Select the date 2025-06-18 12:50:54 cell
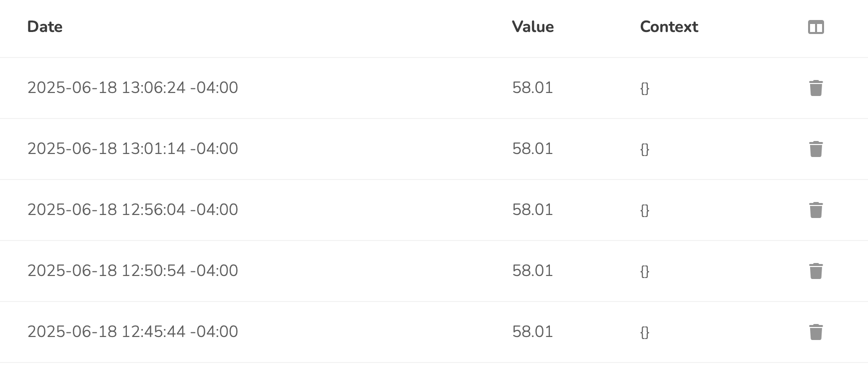868x374 pixels. click(133, 270)
